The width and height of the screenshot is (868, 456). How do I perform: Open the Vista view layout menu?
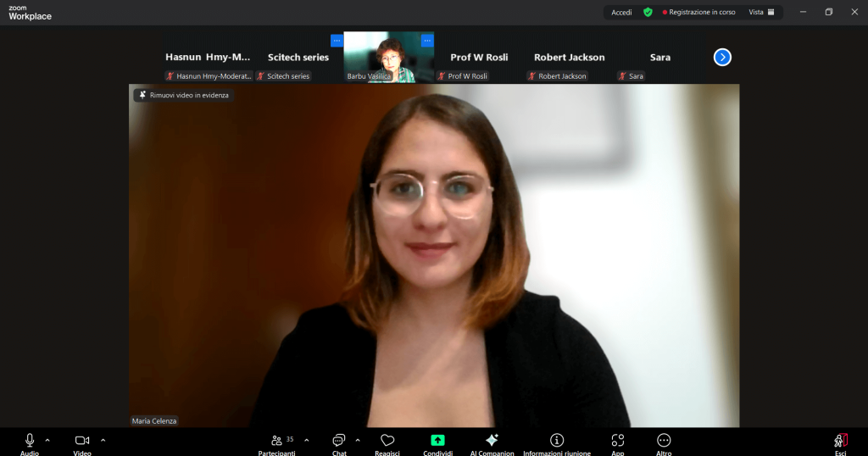pos(760,12)
